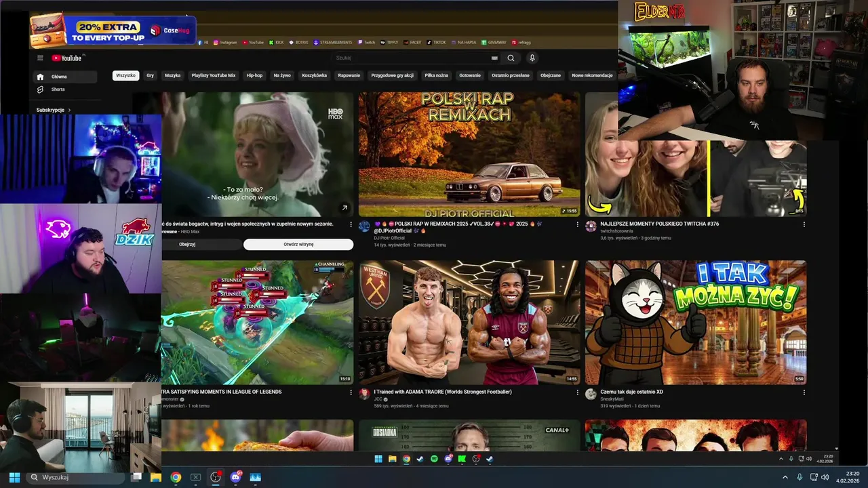Open more options for the HBO Max ad
Screen dimensions: 868x488
[351, 224]
